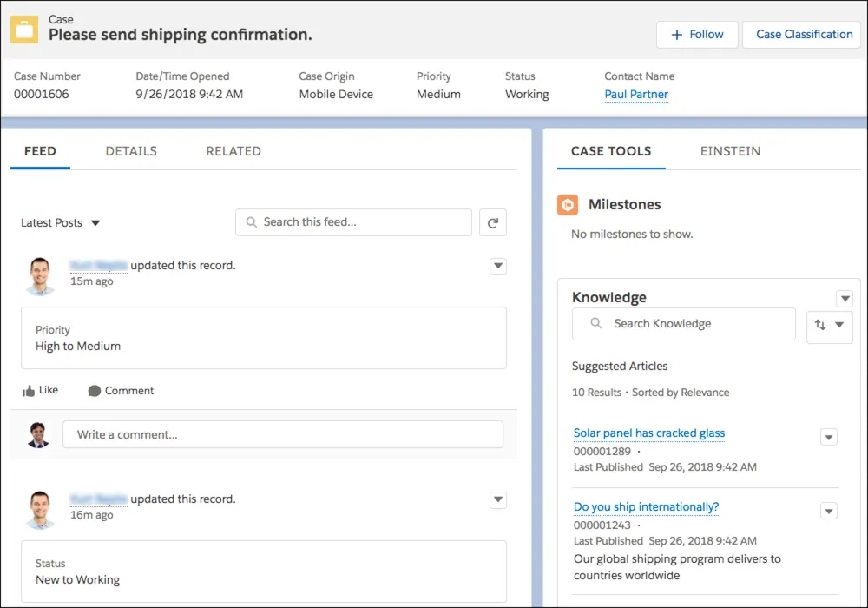This screenshot has height=608, width=868.
Task: Click the plus icon on the Follow button
Action: (676, 35)
